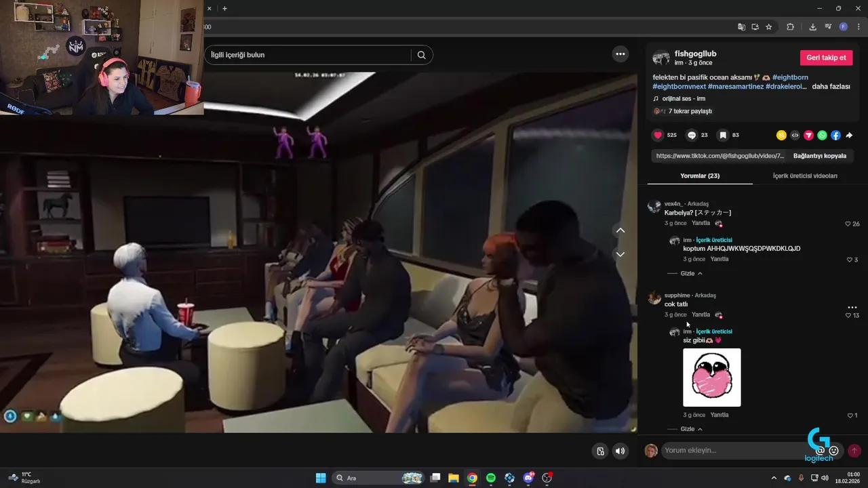Screen dimensions: 868x488
Task: Open Spotify from the taskbar
Action: pyautogui.click(x=491, y=478)
